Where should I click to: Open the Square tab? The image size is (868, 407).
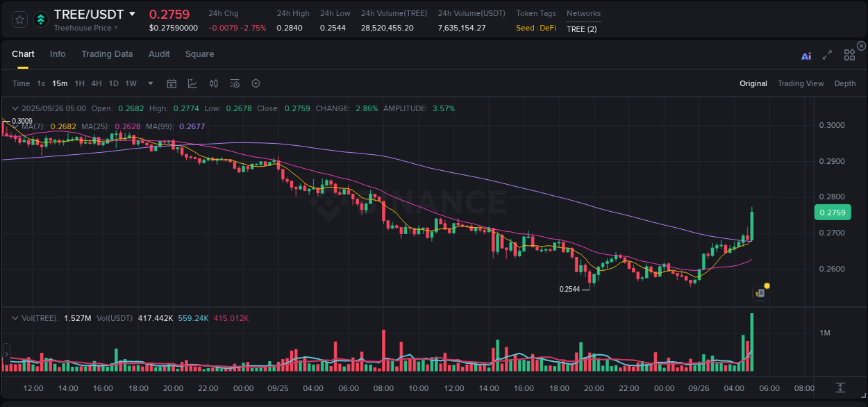pos(199,53)
